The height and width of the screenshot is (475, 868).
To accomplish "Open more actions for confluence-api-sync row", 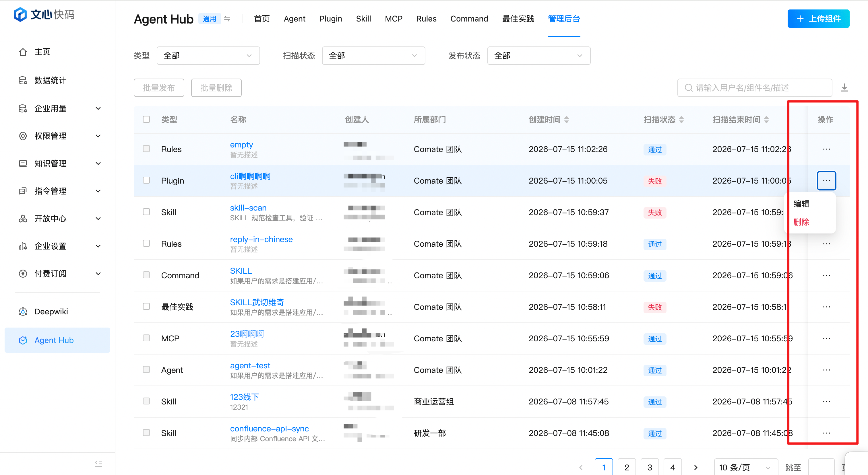I will pyautogui.click(x=826, y=433).
